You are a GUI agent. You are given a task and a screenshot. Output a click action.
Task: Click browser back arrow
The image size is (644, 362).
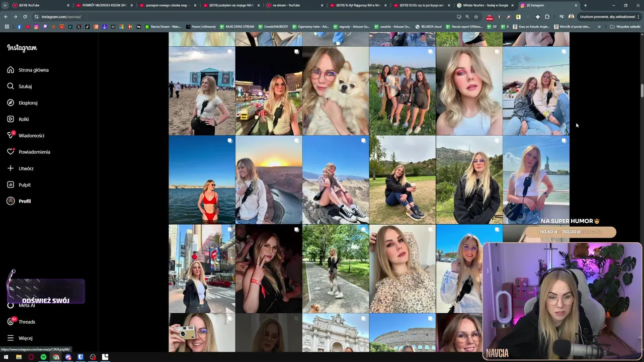pyautogui.click(x=6, y=17)
